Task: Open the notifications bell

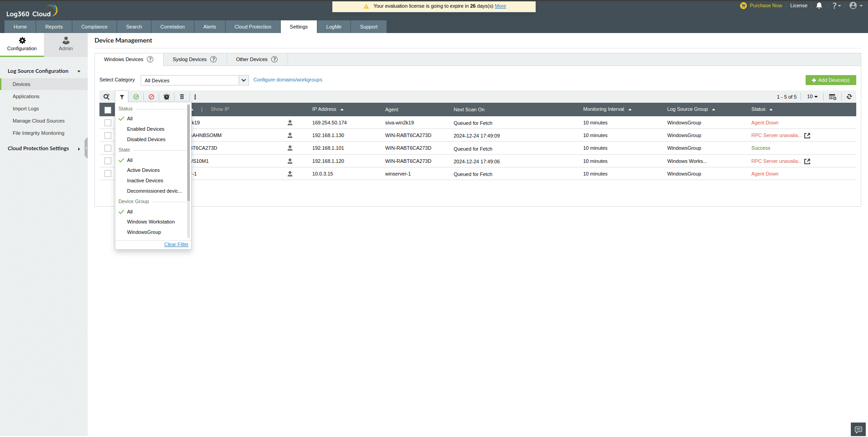Action: tap(819, 6)
